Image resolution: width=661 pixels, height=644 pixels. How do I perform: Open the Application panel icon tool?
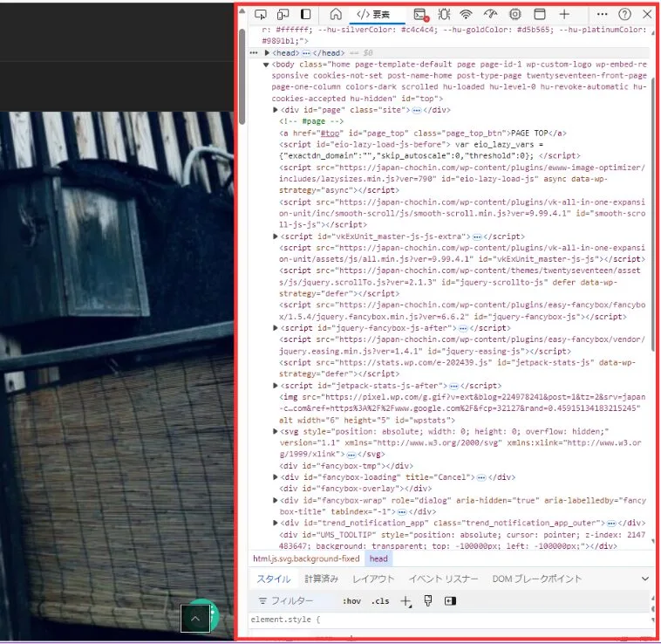click(x=539, y=15)
